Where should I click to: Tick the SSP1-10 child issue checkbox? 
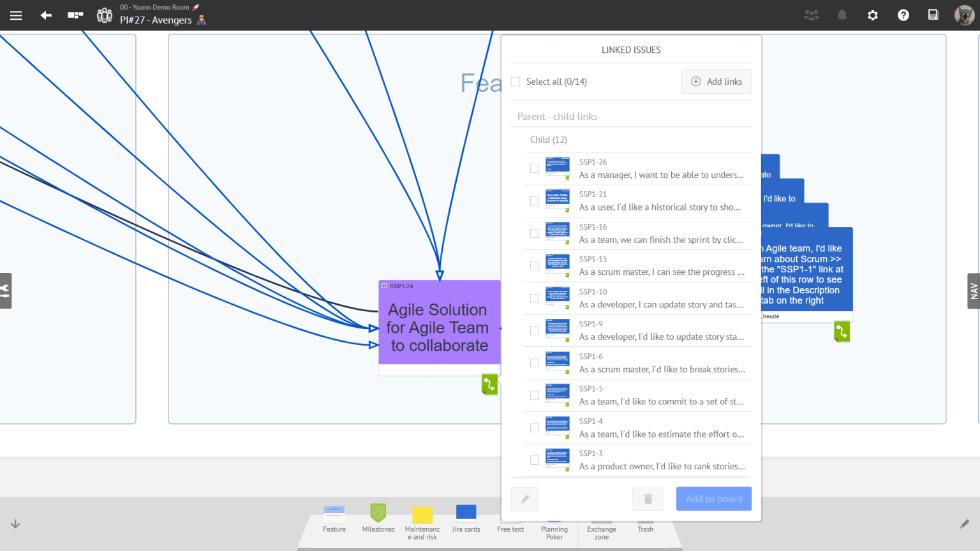tap(534, 298)
